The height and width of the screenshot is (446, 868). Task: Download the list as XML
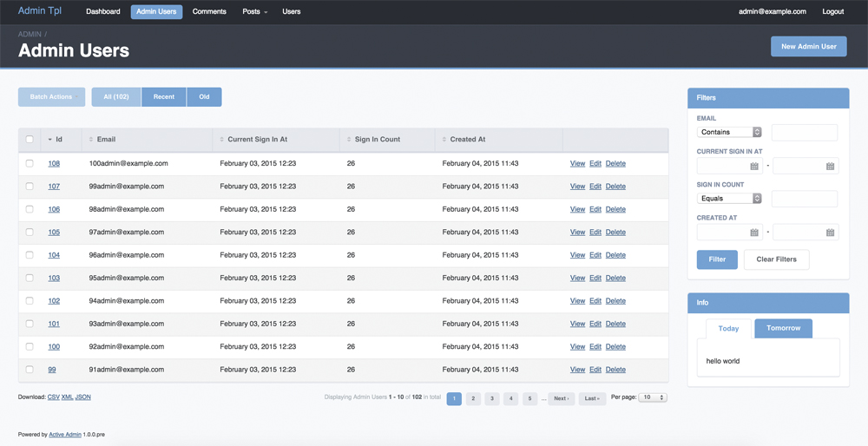(67, 397)
